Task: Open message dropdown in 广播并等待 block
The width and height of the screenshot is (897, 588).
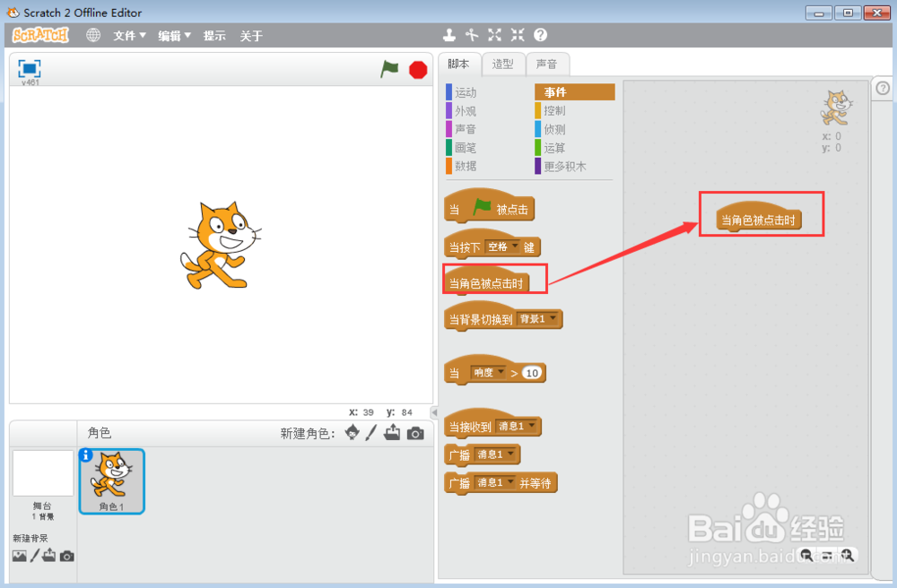Action: [495, 482]
